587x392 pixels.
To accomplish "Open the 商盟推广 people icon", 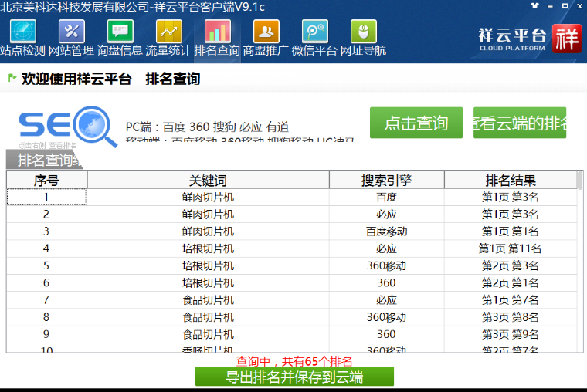I will point(266,32).
